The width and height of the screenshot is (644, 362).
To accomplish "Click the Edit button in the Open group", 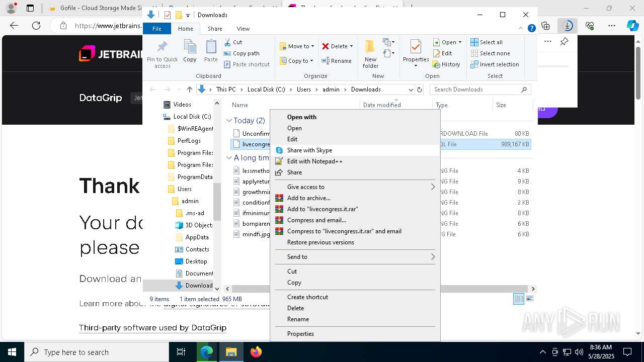I will point(443,53).
